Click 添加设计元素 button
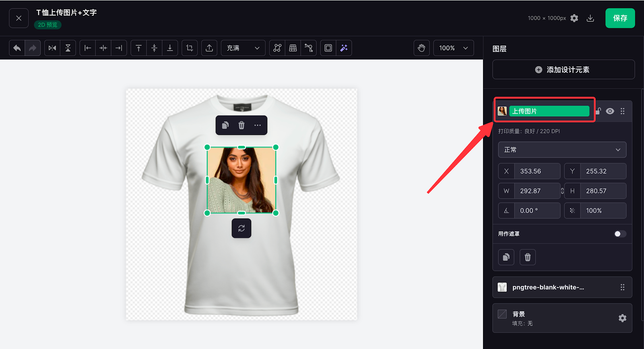The width and height of the screenshot is (644, 349). [x=563, y=70]
